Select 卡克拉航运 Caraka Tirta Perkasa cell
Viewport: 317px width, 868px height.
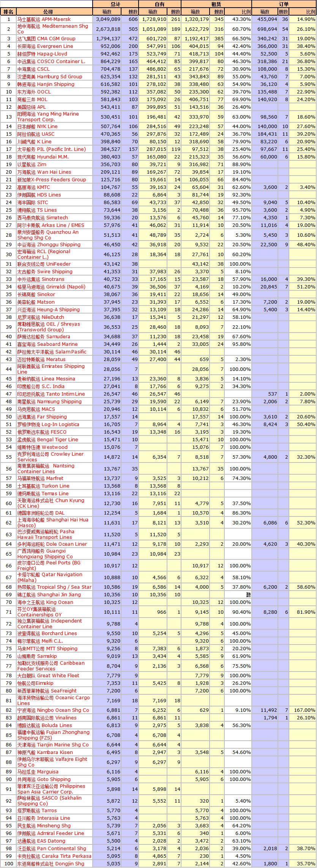coord(54,856)
